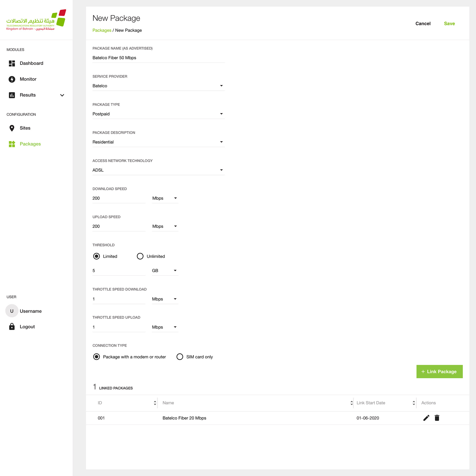The image size is (476, 476).
Task: Click the Link Package button
Action: 439,371
